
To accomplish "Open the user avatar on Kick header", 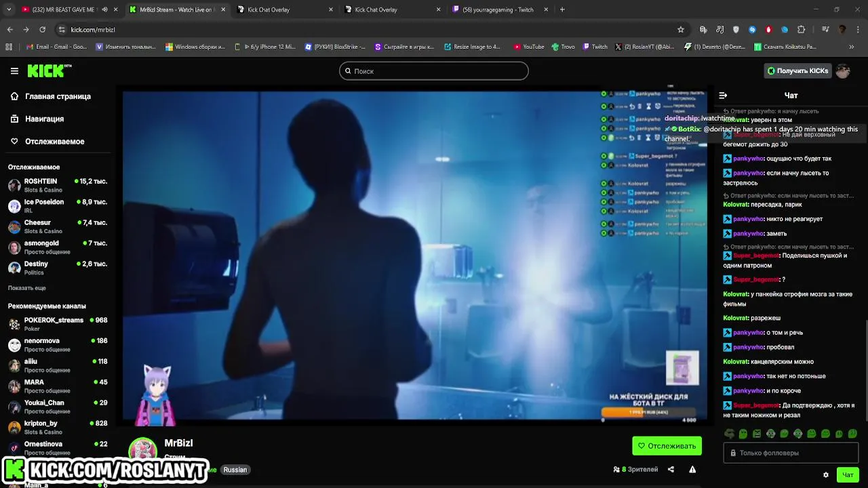I will [843, 70].
